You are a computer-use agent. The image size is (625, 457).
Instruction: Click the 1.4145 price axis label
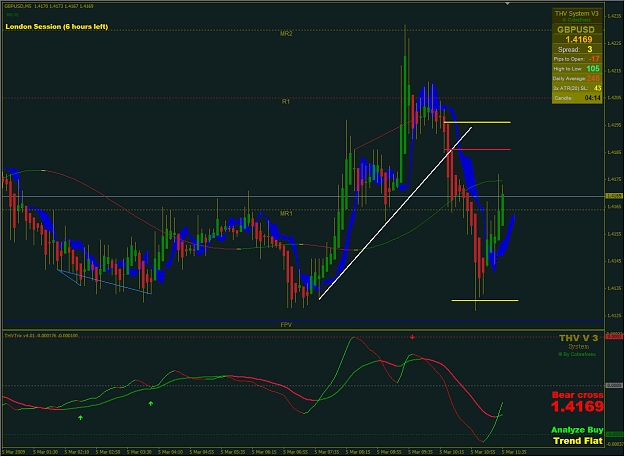[x=613, y=261]
